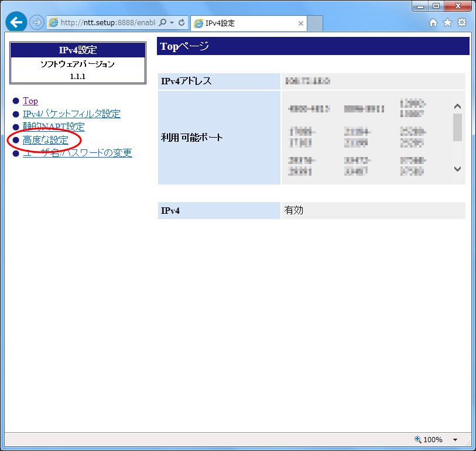Open 静的NAPT設定 settings
Viewport: 476px width, 451px height.
point(56,127)
